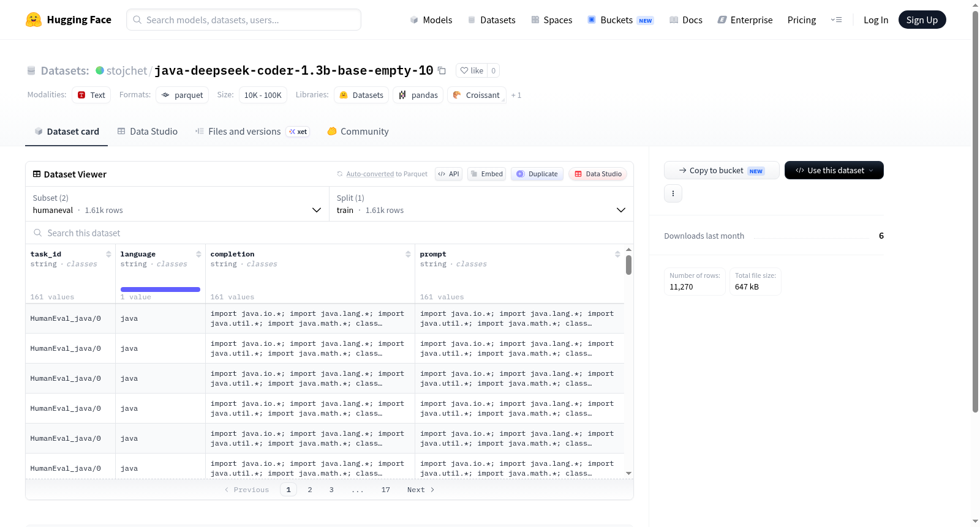Screen dimensions: 980x527
Task: Expand the Split train dropdown
Action: [x=481, y=204]
